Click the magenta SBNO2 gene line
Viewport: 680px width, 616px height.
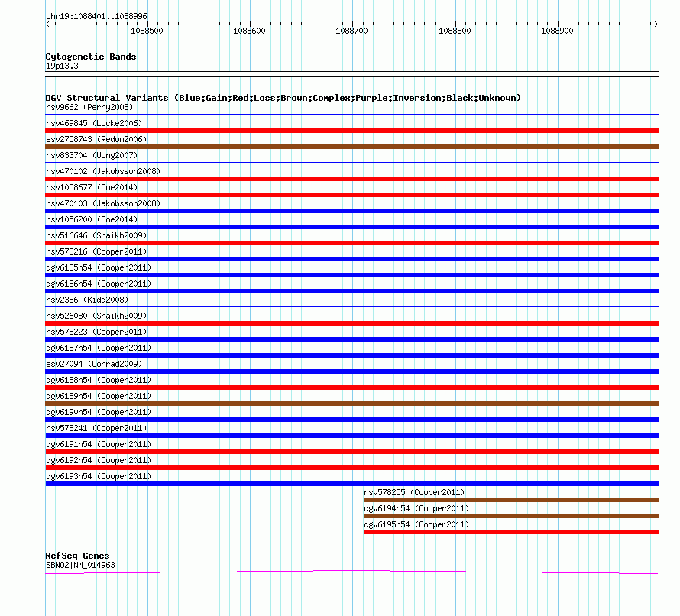351,571
